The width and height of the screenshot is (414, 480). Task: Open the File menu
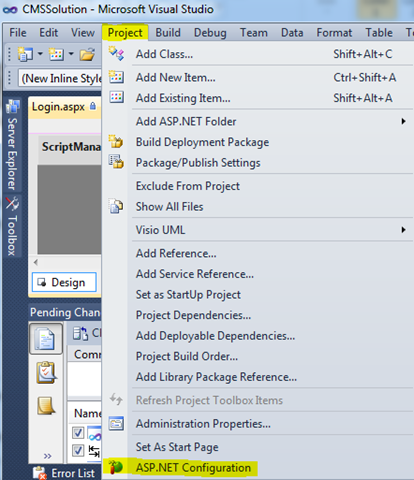click(18, 33)
